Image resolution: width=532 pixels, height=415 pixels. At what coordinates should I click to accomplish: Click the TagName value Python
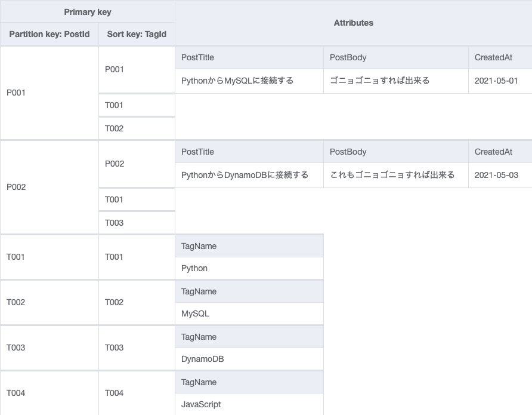[x=194, y=268]
